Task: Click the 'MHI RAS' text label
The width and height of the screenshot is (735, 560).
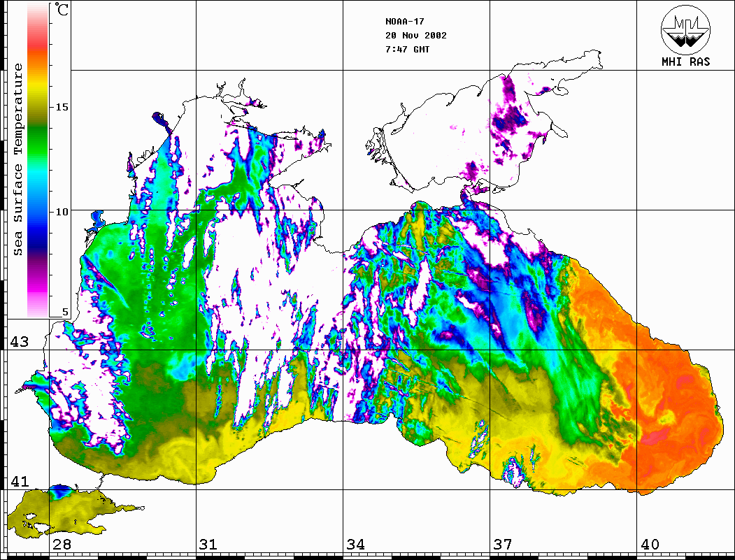Action: (686, 62)
